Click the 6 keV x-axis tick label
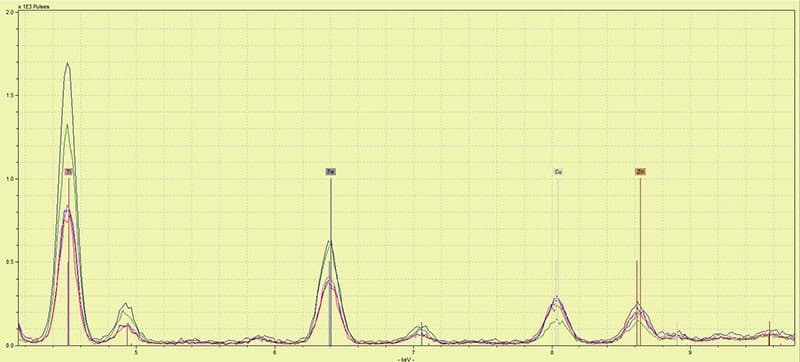The image size is (800, 362). (274, 351)
